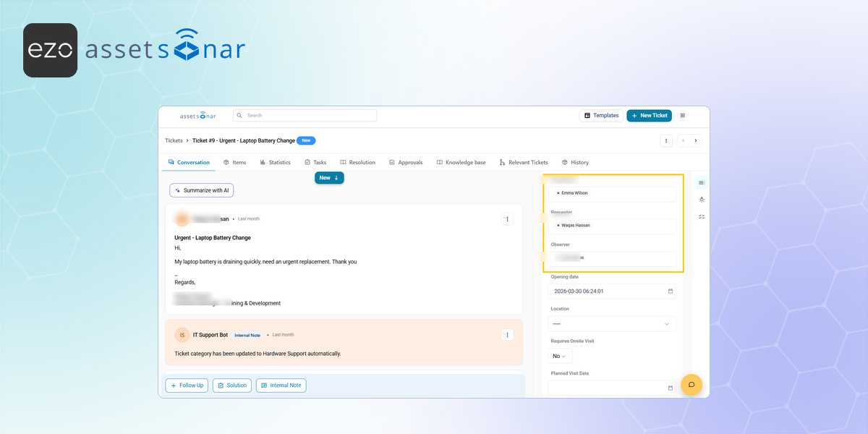
Task: Click the AssetSonar logo in app header
Action: click(x=197, y=116)
